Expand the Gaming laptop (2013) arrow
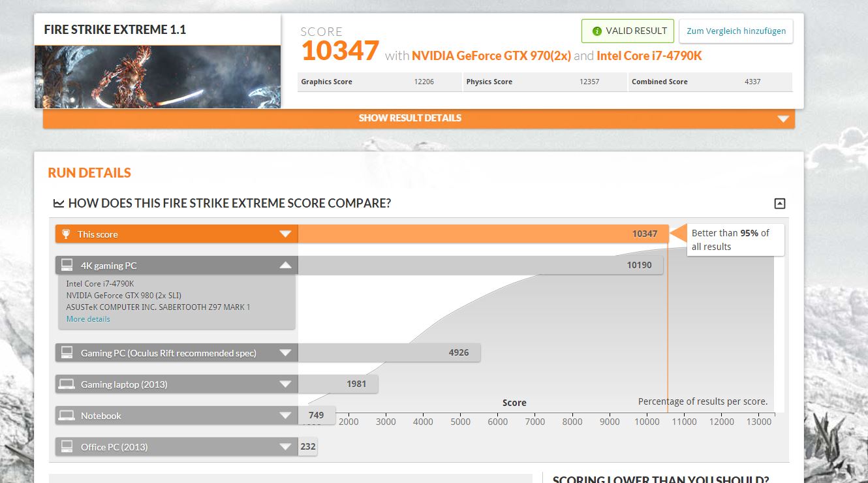This screenshot has height=483, width=868. tap(285, 384)
